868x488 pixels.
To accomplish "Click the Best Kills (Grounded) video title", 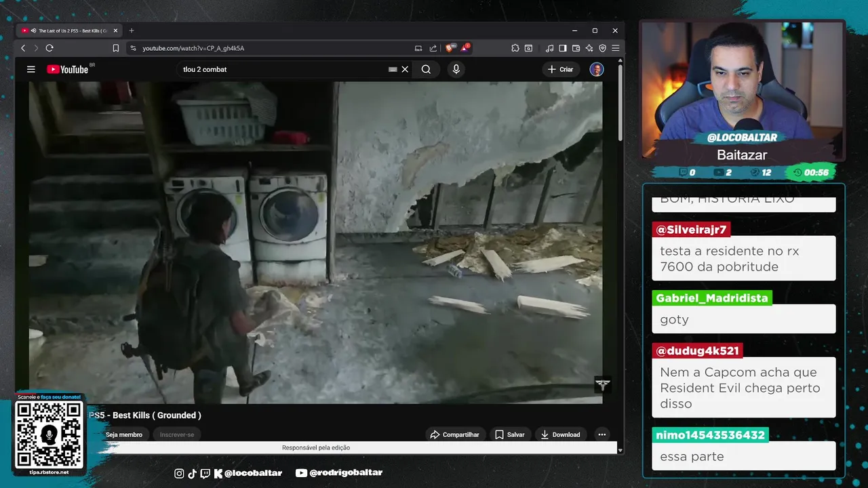I will (145, 415).
